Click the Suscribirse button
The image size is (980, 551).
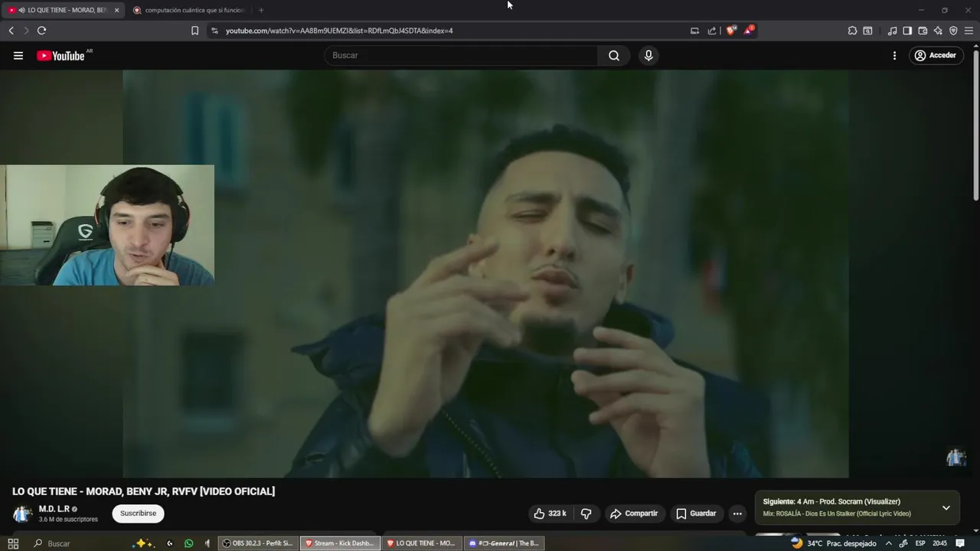[138, 514]
